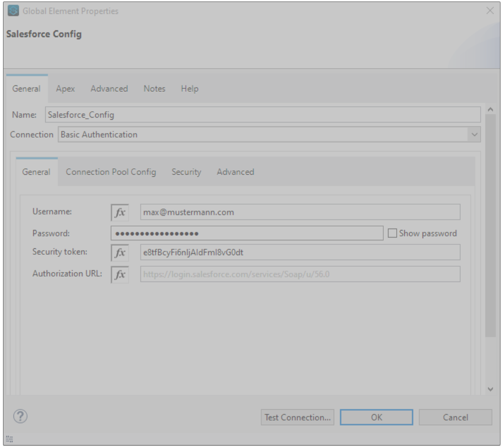Viewport: 503px width, 448px height.
Task: Toggle fx expression mode for Authorization URL
Action: click(x=120, y=274)
